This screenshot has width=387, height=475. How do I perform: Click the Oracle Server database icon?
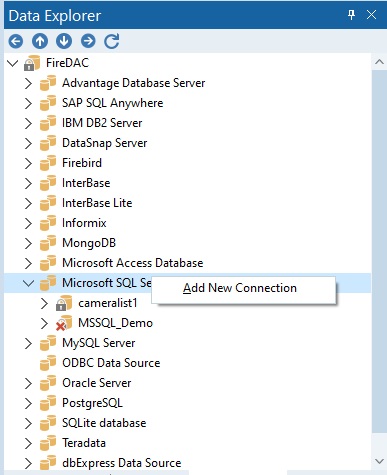tap(48, 383)
